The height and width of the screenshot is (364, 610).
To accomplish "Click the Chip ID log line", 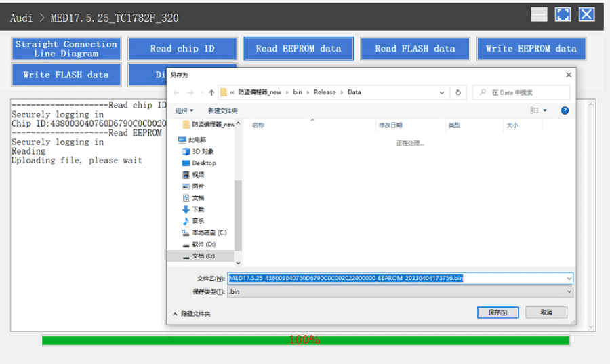I will pyautogui.click(x=89, y=123).
